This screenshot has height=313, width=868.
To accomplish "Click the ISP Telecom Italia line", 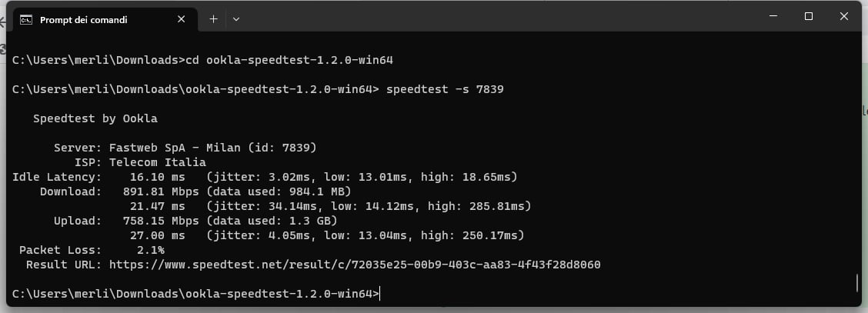I will click(x=140, y=162).
